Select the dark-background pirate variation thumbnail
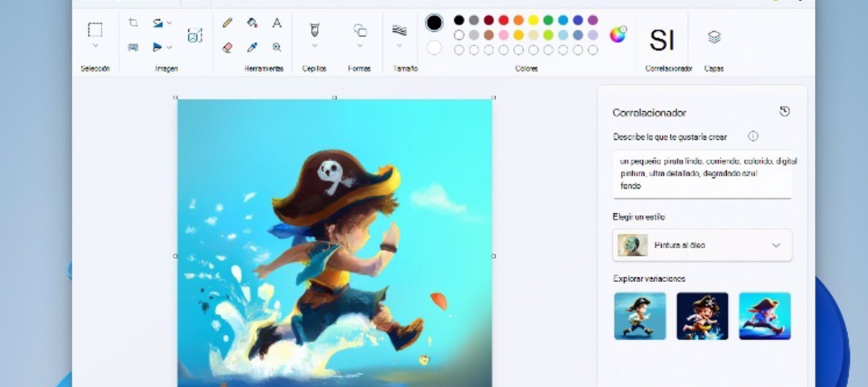The image size is (868, 387). pyautogui.click(x=702, y=316)
